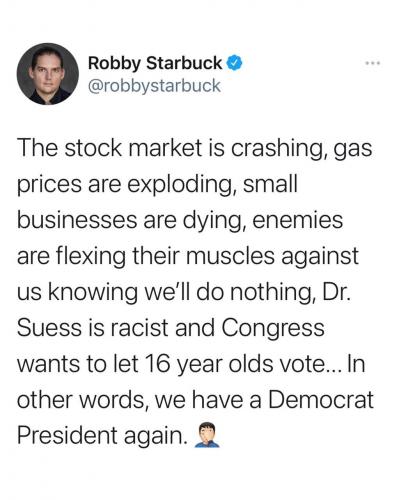Visit the @robbystarbuck handle link

tap(154, 86)
